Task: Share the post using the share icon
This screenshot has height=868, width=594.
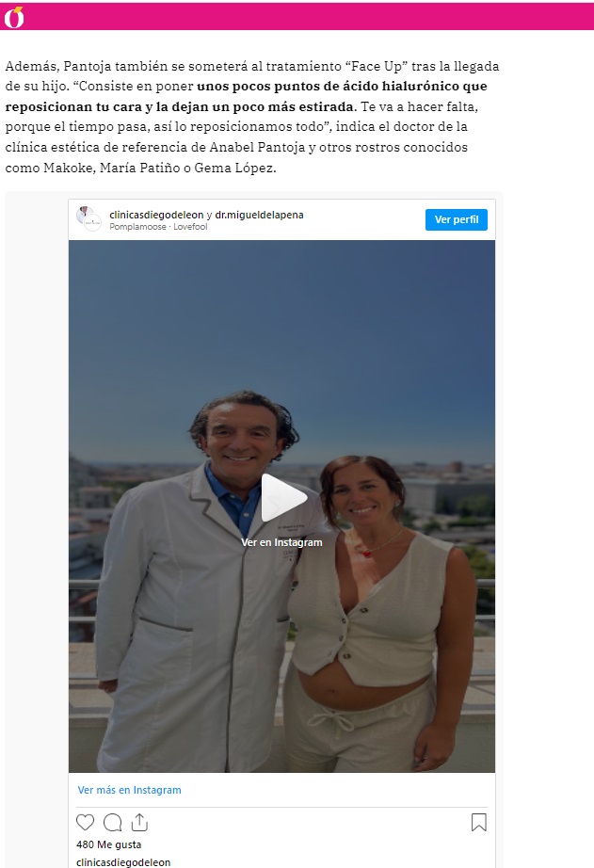Action: coord(139,822)
